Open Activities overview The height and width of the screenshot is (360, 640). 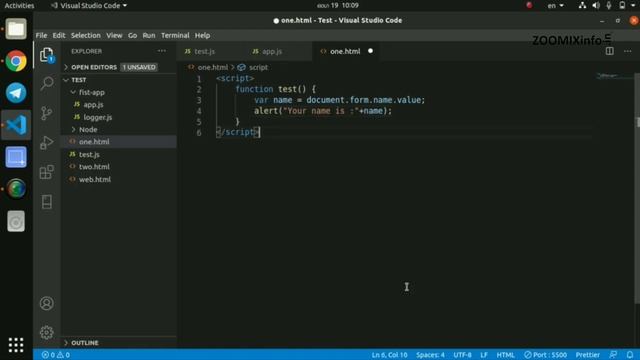coord(19,5)
